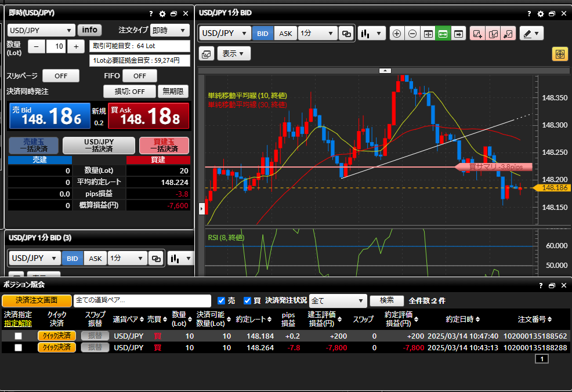Screen dimensions: 572x392
Task: Open the 1分 timeframe dropdown in main chart
Action: pos(317,34)
